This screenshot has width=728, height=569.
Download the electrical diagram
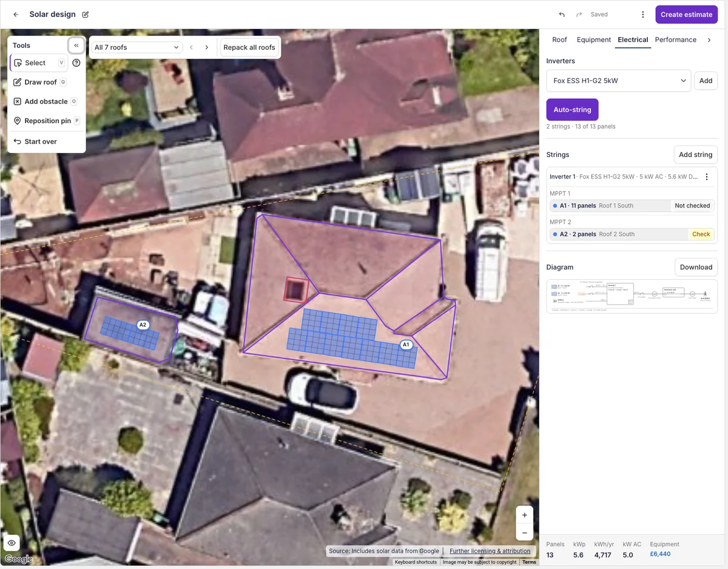[696, 268]
